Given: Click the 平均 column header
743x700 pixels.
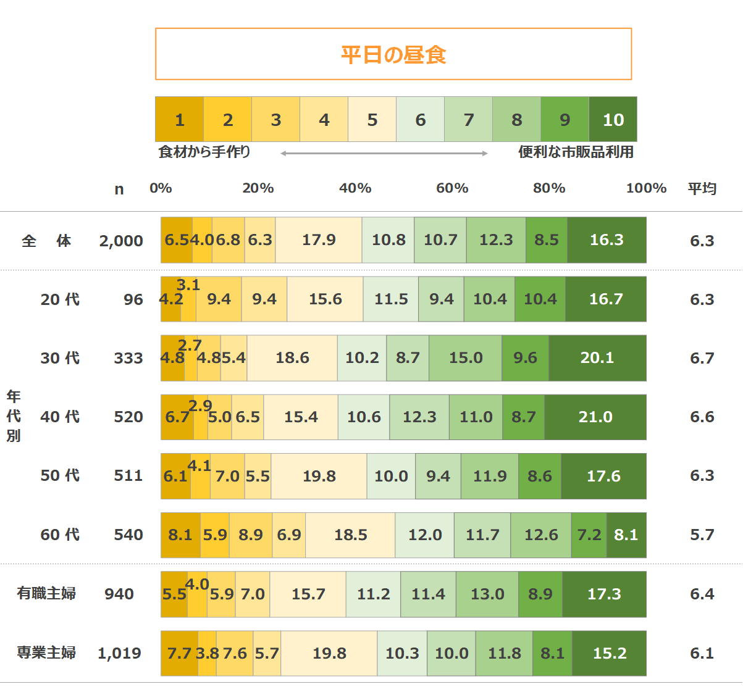Looking at the screenshot, I should 702,188.
